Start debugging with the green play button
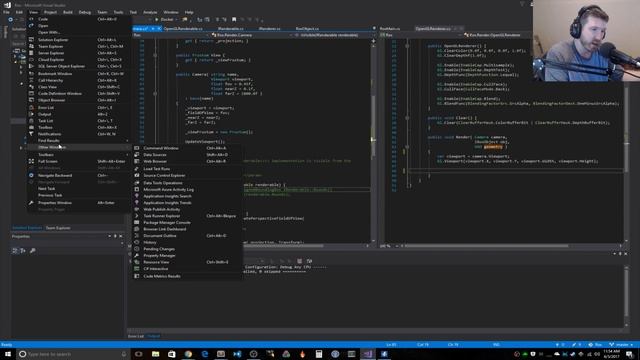This screenshot has width=640, height=360. pos(157,20)
